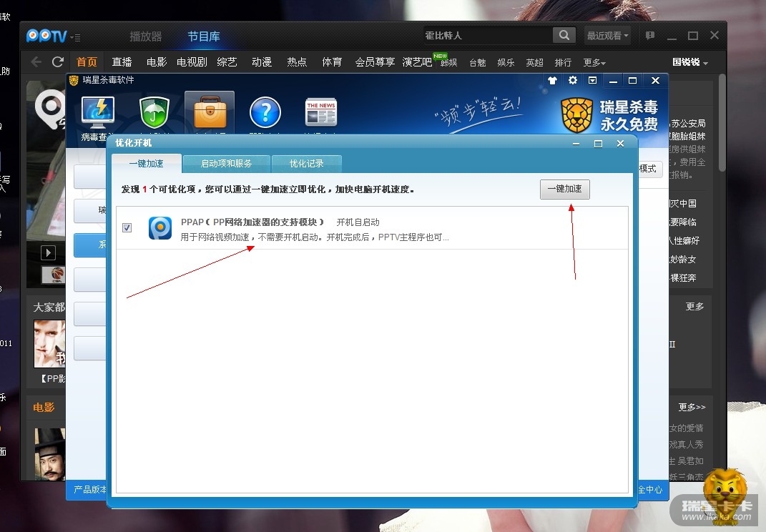Screen dimensions: 766x532
Task: Click play button on PPTV banner
Action: click(x=48, y=252)
